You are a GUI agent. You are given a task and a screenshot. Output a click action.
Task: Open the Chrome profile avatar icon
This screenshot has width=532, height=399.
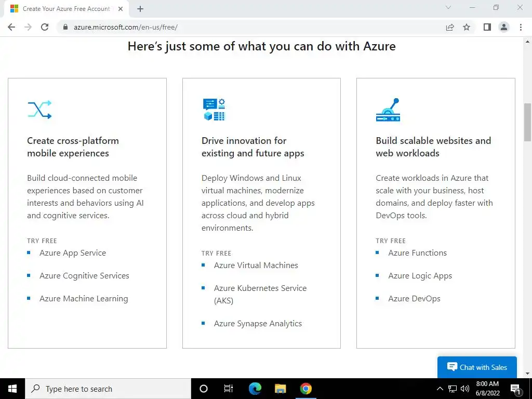[503, 27]
